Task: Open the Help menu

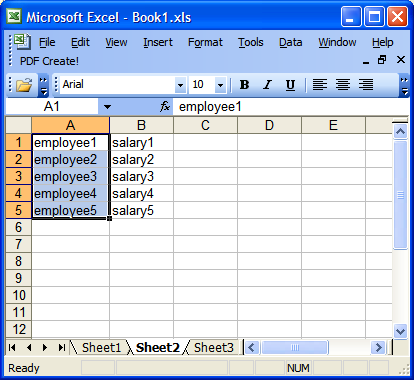Action: tap(383, 42)
